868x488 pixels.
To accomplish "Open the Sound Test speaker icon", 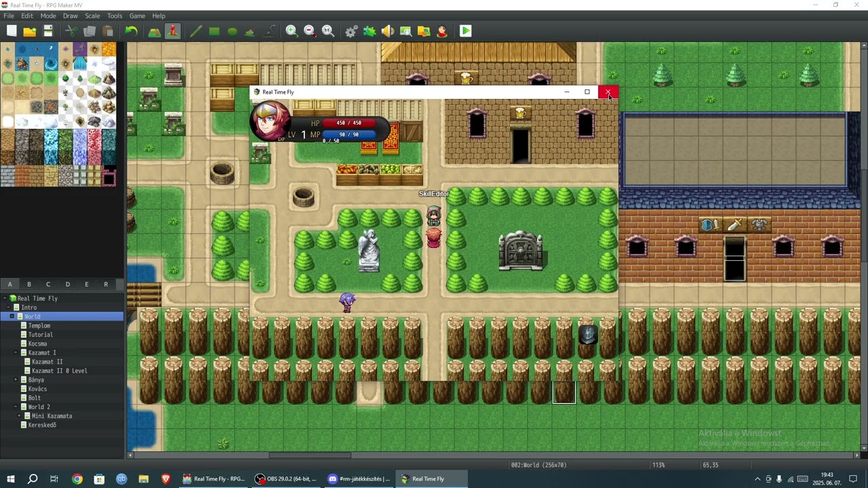I will click(388, 31).
